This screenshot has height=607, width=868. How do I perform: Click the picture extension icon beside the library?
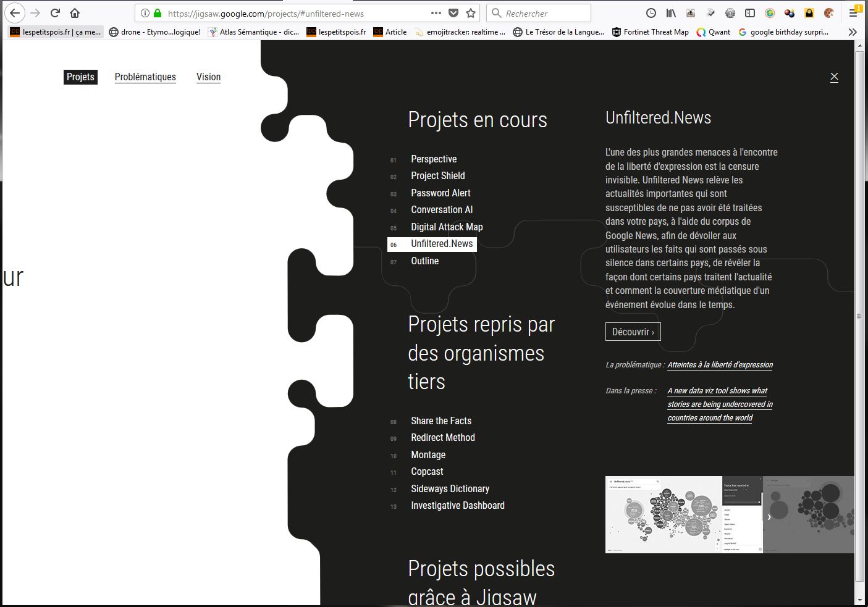pos(691,13)
